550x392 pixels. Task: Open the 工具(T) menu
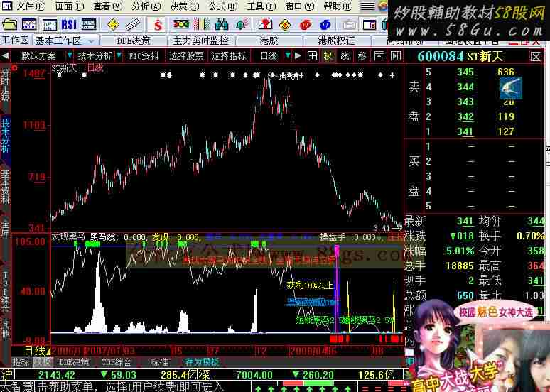tap(261, 6)
